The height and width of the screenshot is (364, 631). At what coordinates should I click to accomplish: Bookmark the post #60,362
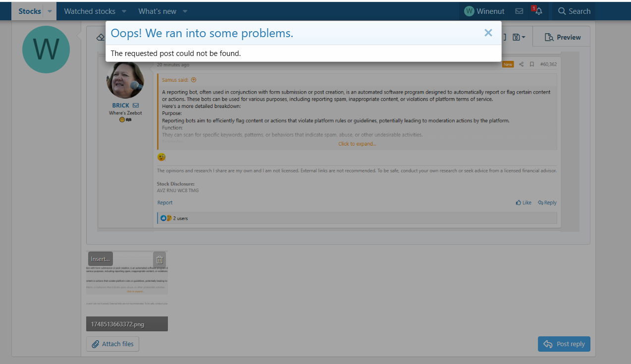(x=531, y=64)
